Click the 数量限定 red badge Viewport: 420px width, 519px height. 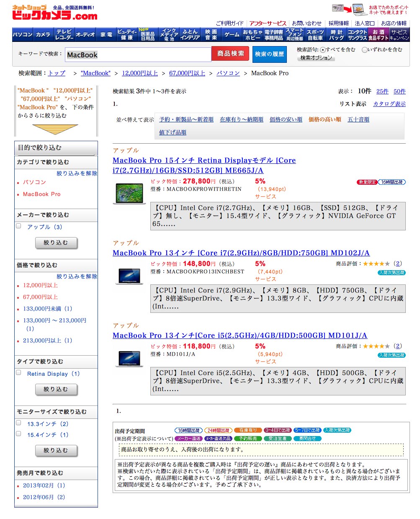pos(367,182)
